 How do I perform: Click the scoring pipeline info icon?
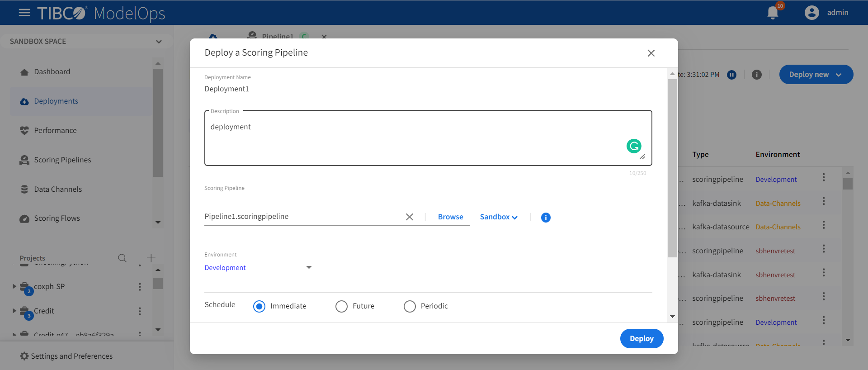[x=546, y=218]
